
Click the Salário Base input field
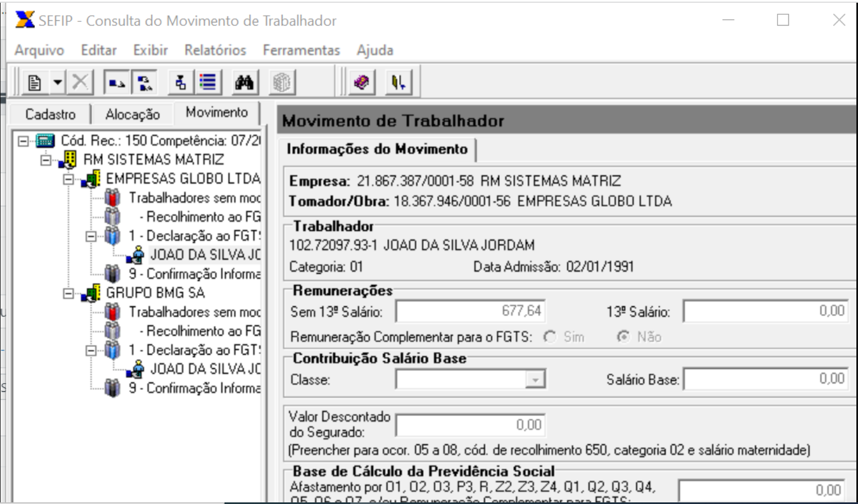point(765,379)
